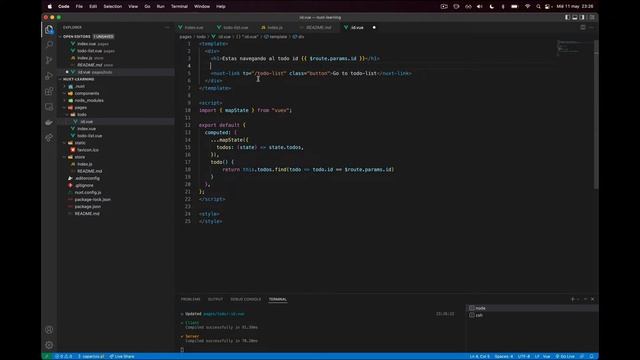Image resolution: width=640 pixels, height=360 pixels.
Task: Show errors and warnings count in status bar
Action: coord(63,356)
